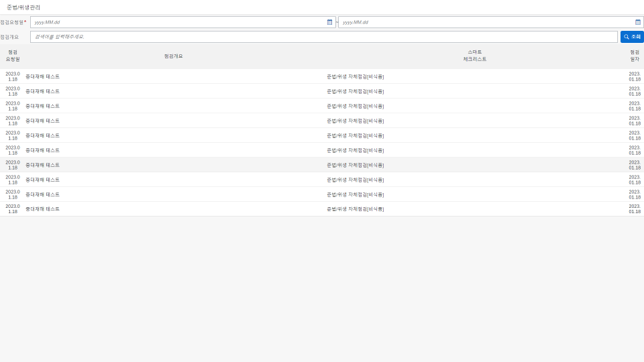This screenshot has height=362, width=644.
Task: Select the last row's 중대재해 테스트 cell
Action: [43, 209]
